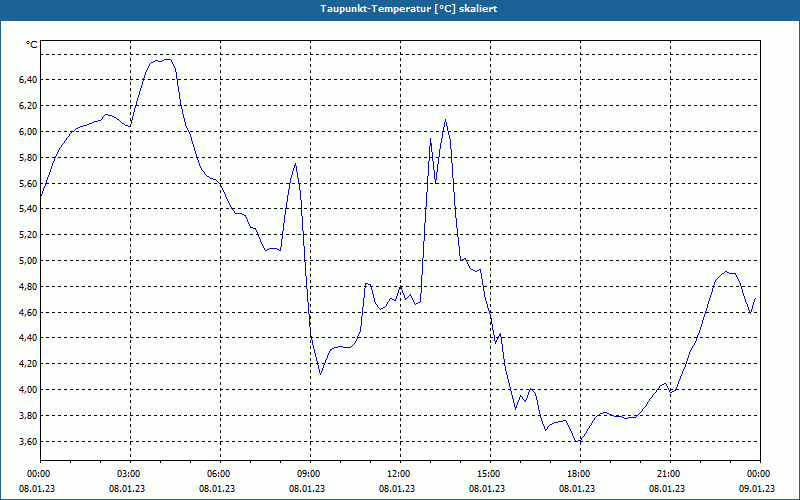Select the 4,40 y-axis value

[28, 338]
